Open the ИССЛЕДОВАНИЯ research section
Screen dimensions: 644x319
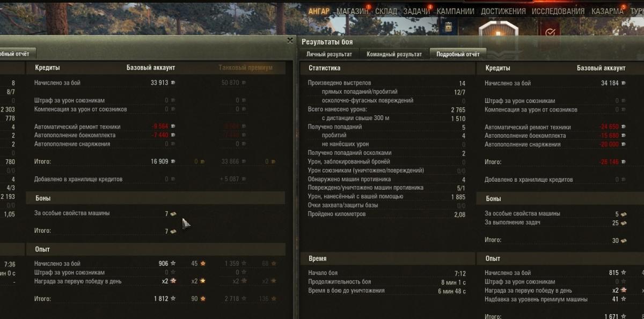(558, 11)
